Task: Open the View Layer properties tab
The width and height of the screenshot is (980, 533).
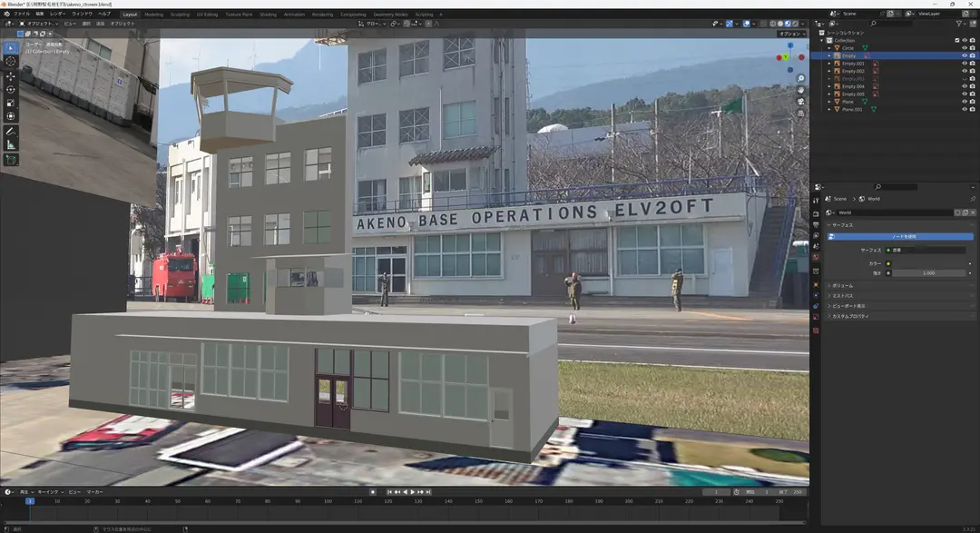Action: (816, 235)
